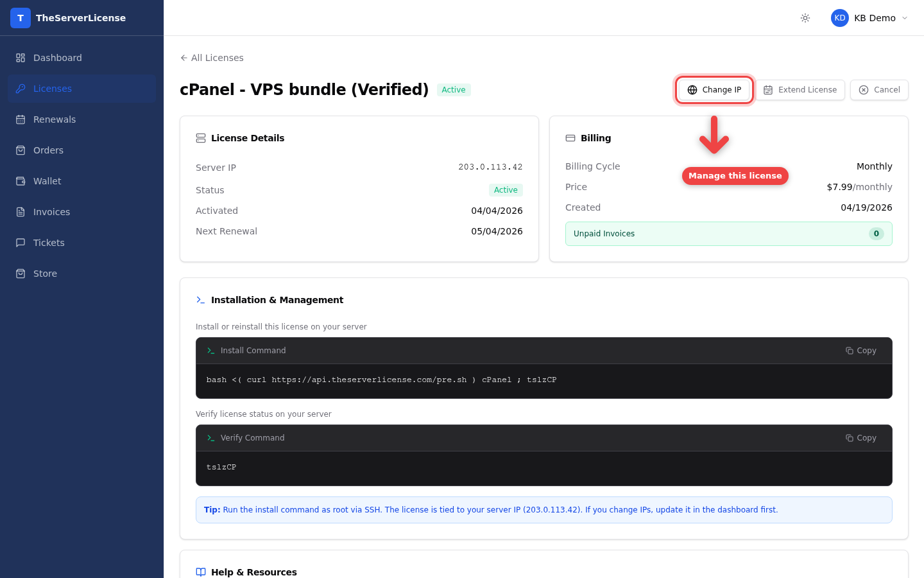Click the TheServerLicense logo icon
Screen dimensions: 924x578
coord(21,18)
